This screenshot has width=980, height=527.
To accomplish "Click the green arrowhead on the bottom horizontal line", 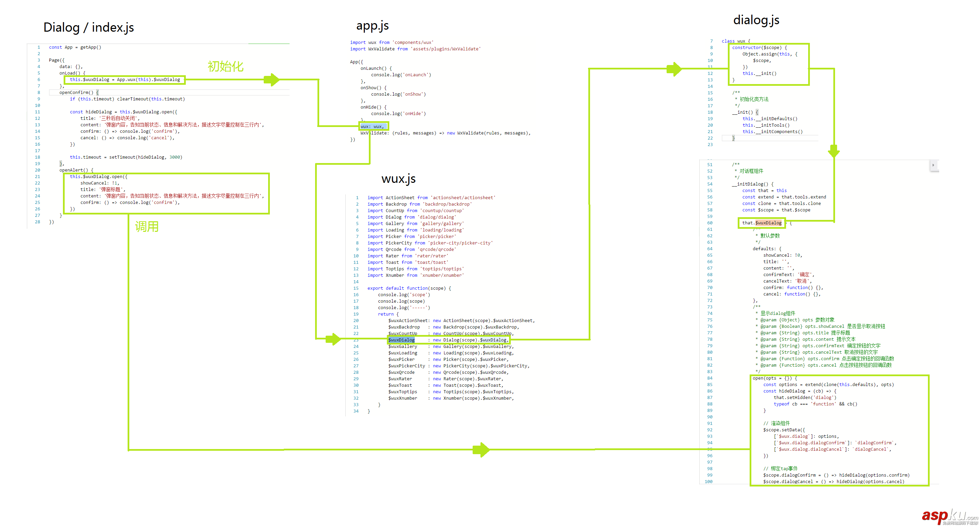I will tap(481, 450).
